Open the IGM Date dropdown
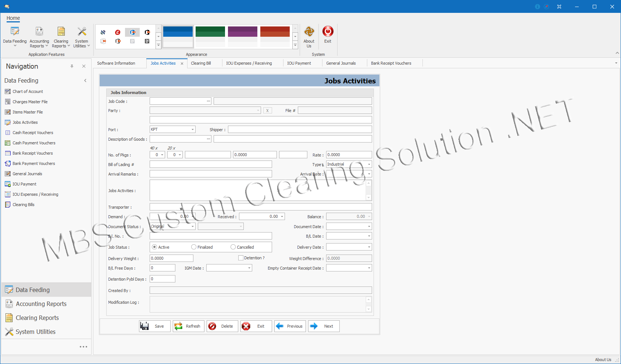 click(249, 268)
